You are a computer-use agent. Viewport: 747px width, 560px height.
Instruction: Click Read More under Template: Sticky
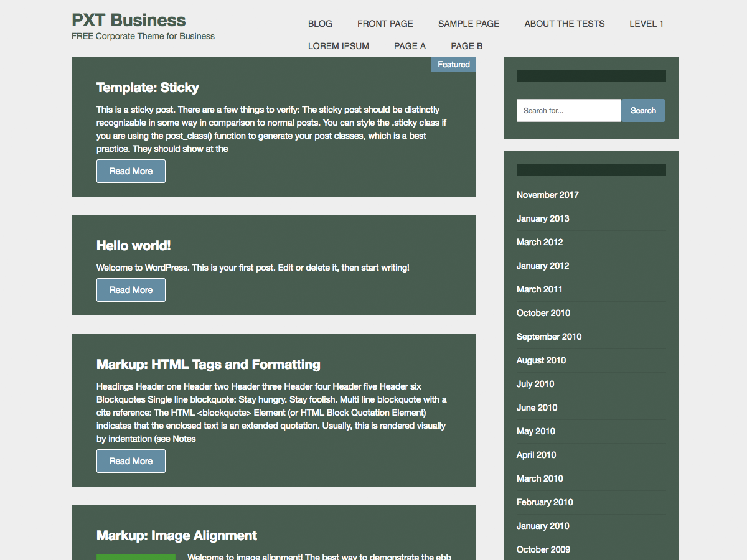point(131,171)
